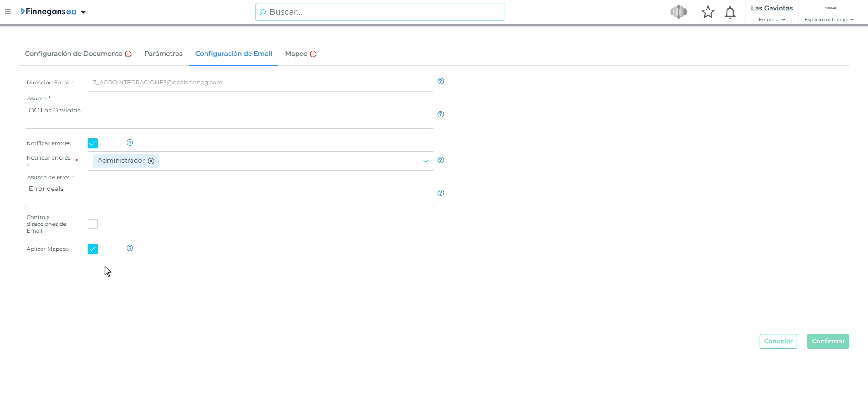
Task: Click the warning icon beside Mapeo
Action: click(x=313, y=54)
